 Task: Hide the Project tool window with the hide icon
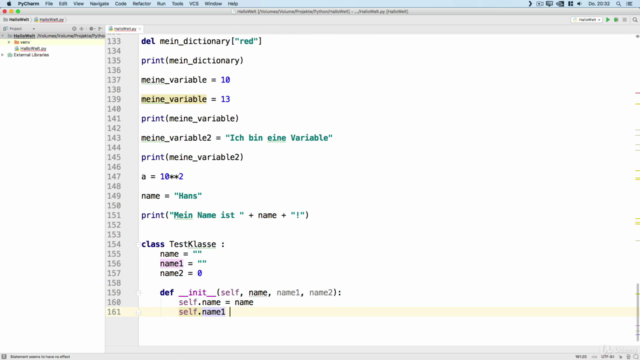click(x=100, y=29)
